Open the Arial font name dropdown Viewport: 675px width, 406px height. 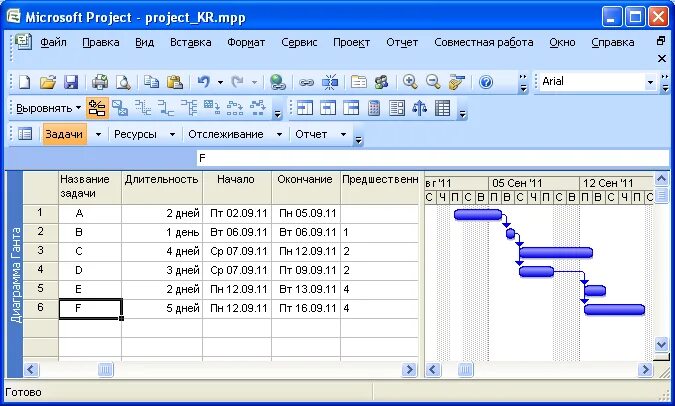pyautogui.click(x=650, y=82)
